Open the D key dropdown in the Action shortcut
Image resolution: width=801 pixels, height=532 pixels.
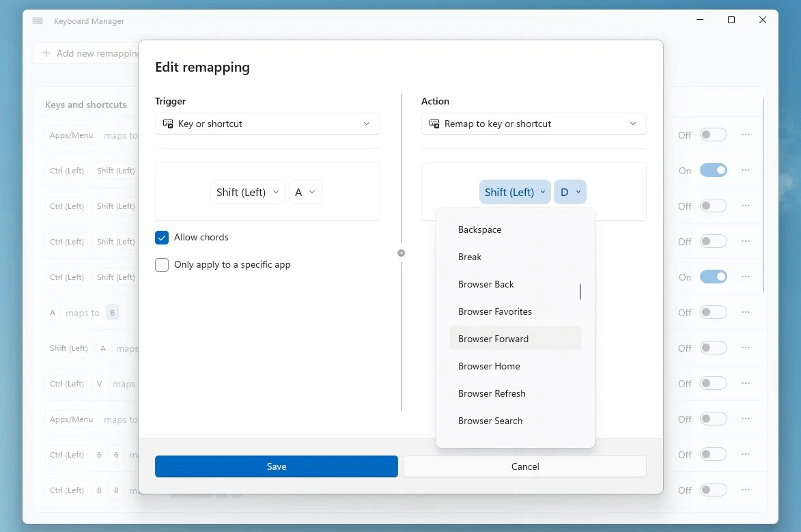pyautogui.click(x=570, y=192)
